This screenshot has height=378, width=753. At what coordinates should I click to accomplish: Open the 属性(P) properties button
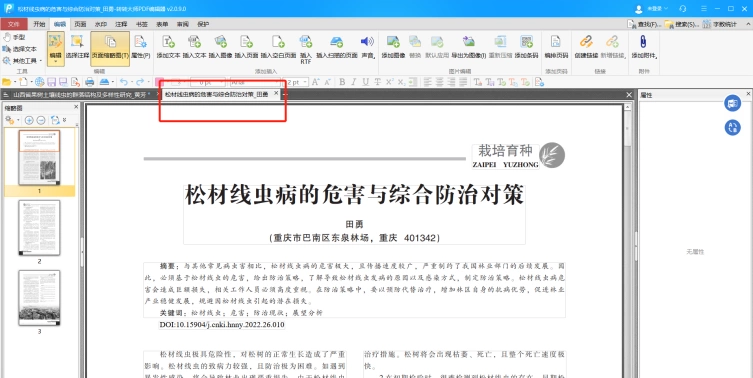(141, 47)
